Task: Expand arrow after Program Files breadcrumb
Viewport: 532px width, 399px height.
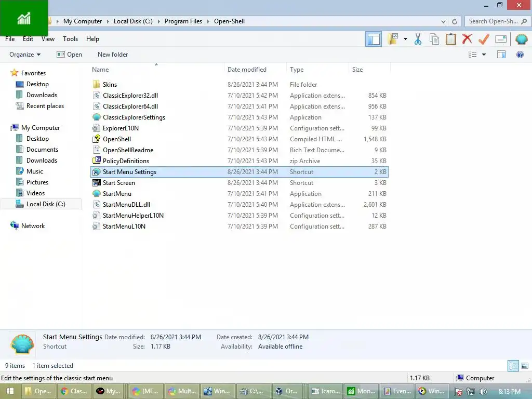Action: point(208,21)
